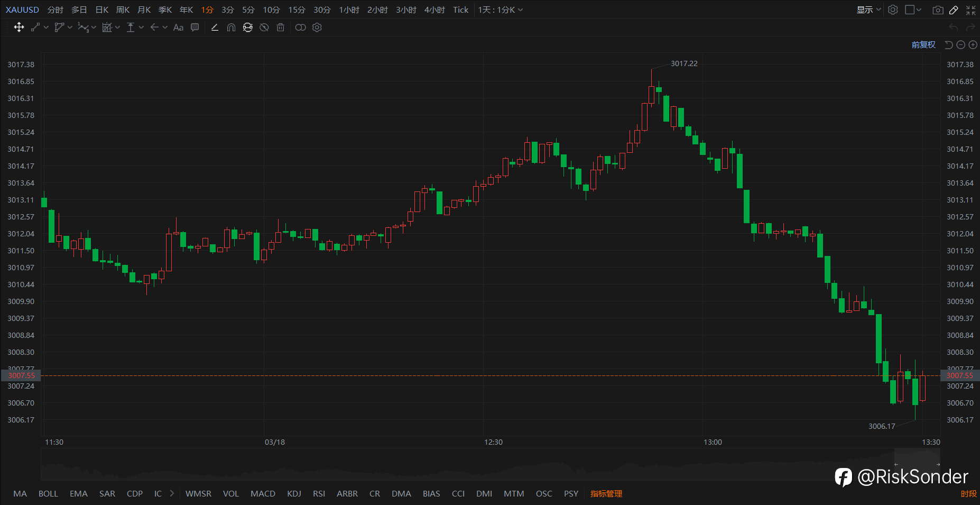
Task: Open the 显示 display dropdown
Action: point(868,10)
